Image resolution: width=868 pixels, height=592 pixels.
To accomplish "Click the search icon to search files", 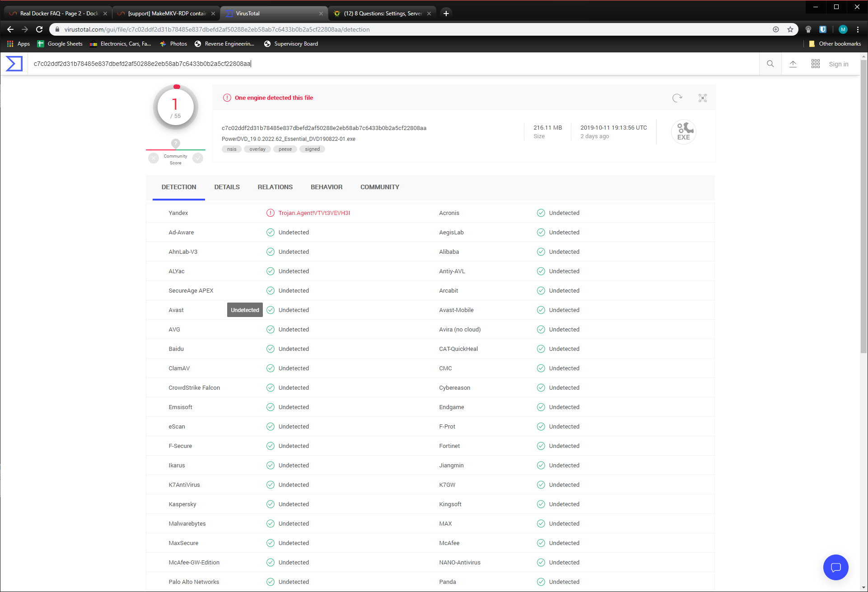I will 770,64.
